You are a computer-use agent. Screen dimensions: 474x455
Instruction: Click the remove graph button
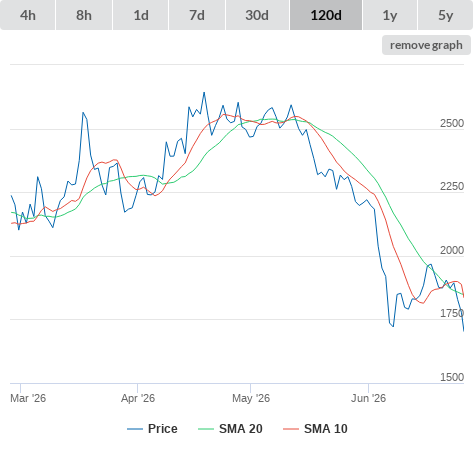pyautogui.click(x=426, y=45)
